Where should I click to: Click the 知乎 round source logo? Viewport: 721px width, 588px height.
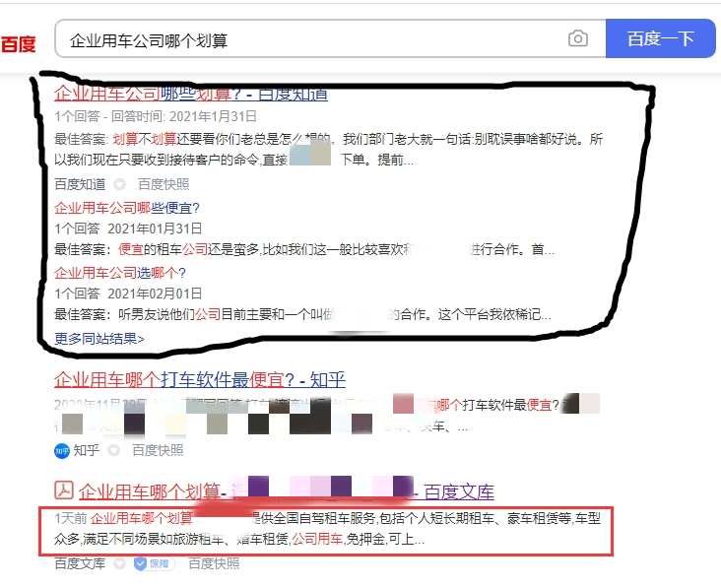[62, 450]
